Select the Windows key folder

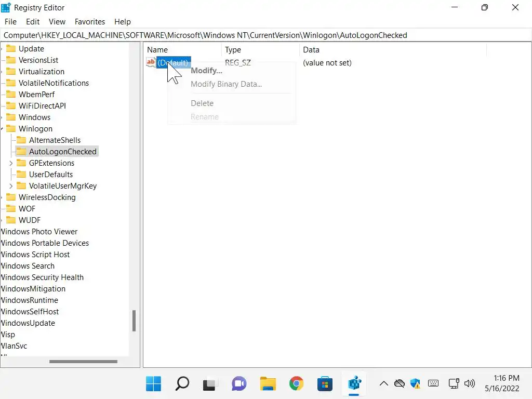pos(35,117)
